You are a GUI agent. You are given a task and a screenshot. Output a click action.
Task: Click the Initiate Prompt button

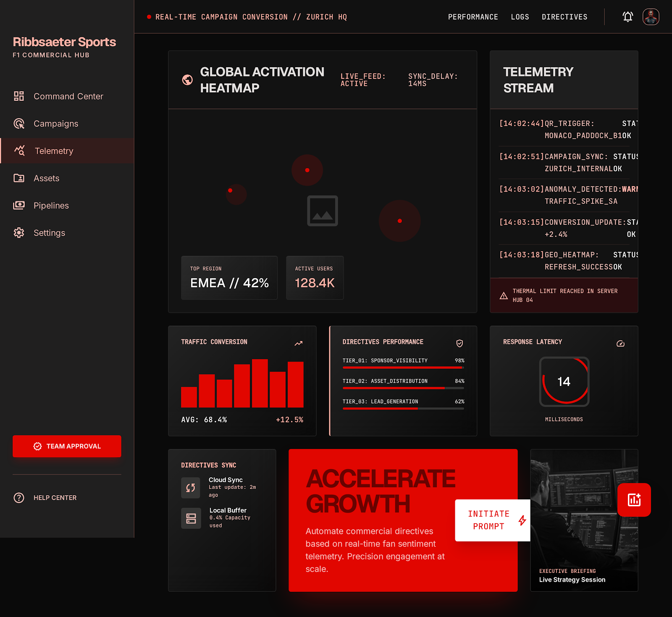click(492, 520)
